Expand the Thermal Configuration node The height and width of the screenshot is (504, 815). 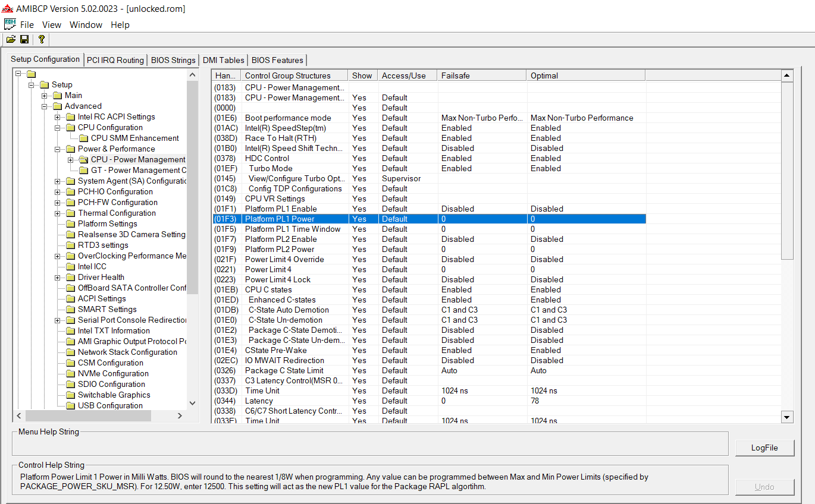point(58,213)
